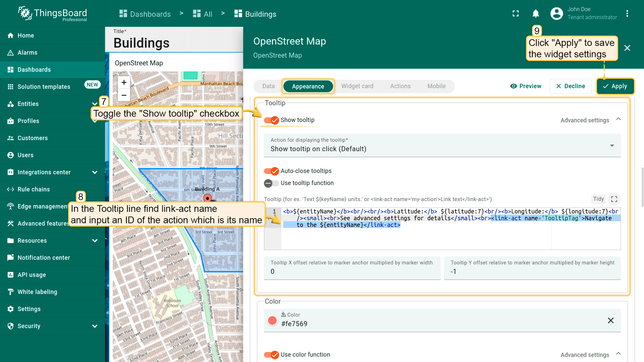Open the #fe7569 color swatch picker

(x=272, y=320)
